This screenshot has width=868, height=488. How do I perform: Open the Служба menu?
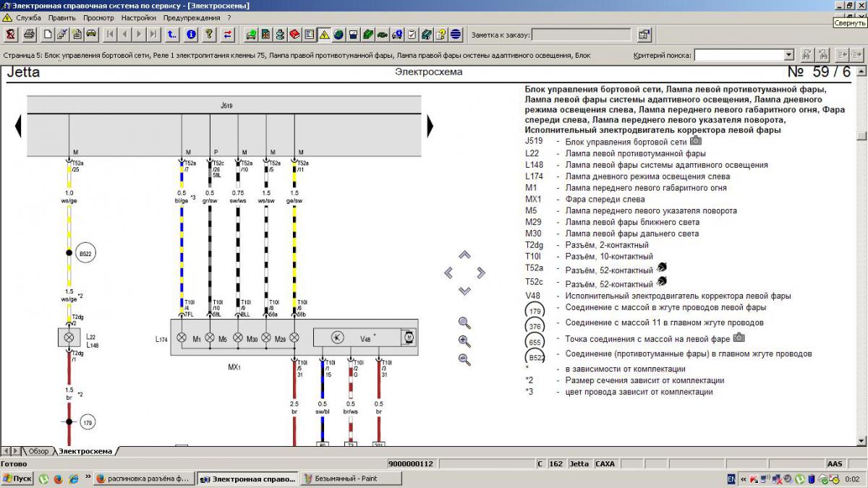[x=29, y=17]
